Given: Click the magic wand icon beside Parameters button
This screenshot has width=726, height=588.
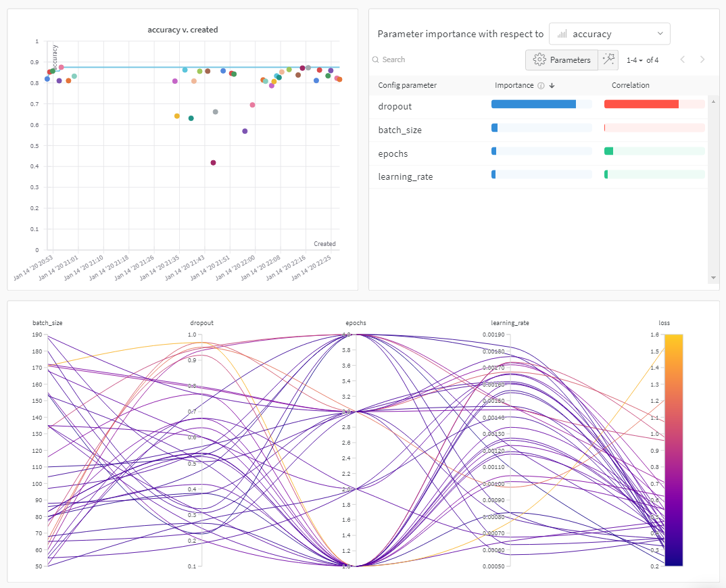Looking at the screenshot, I should pos(608,59).
